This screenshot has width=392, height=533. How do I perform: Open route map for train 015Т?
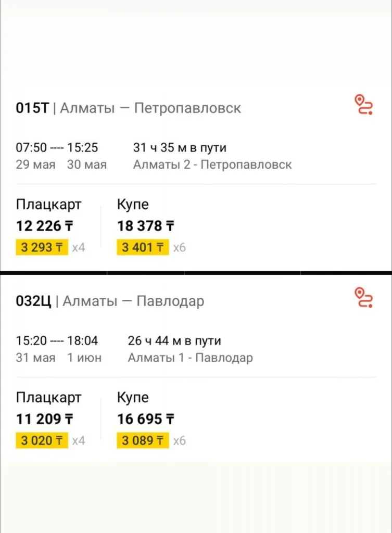363,104
